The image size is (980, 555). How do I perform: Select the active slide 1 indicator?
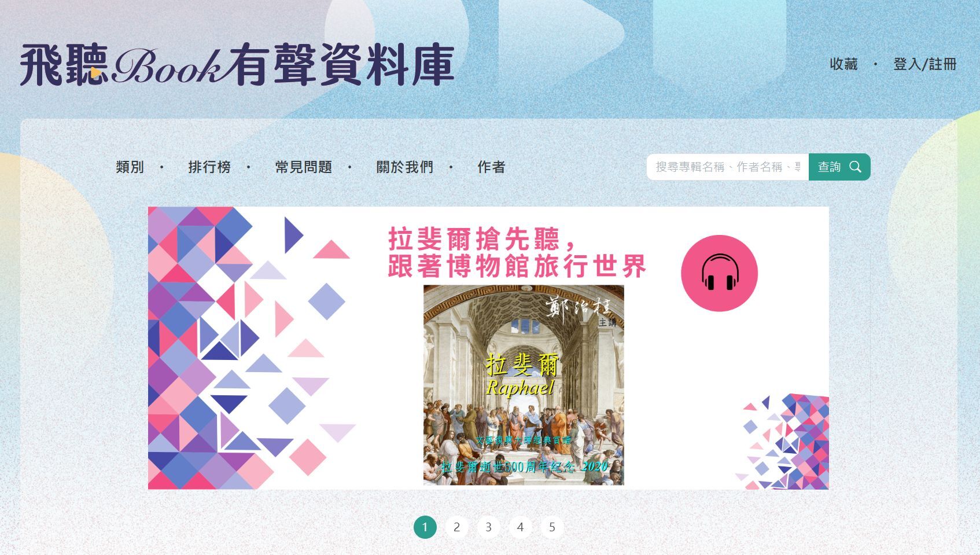(x=425, y=527)
